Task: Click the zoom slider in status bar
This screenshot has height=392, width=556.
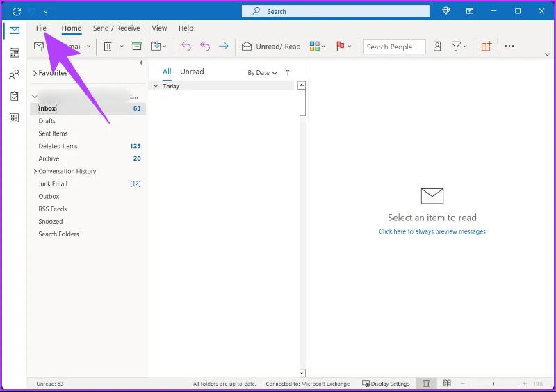Action: (493, 384)
